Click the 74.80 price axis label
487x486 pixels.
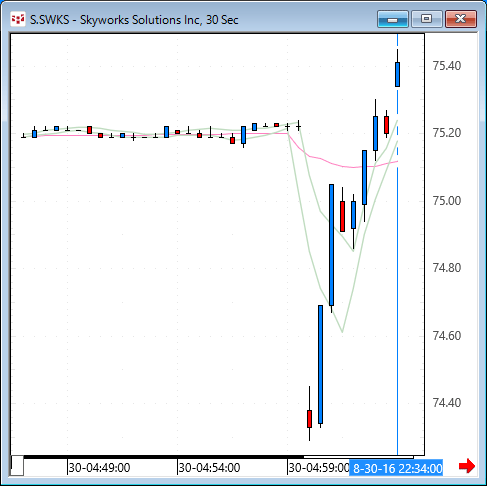pos(447,268)
